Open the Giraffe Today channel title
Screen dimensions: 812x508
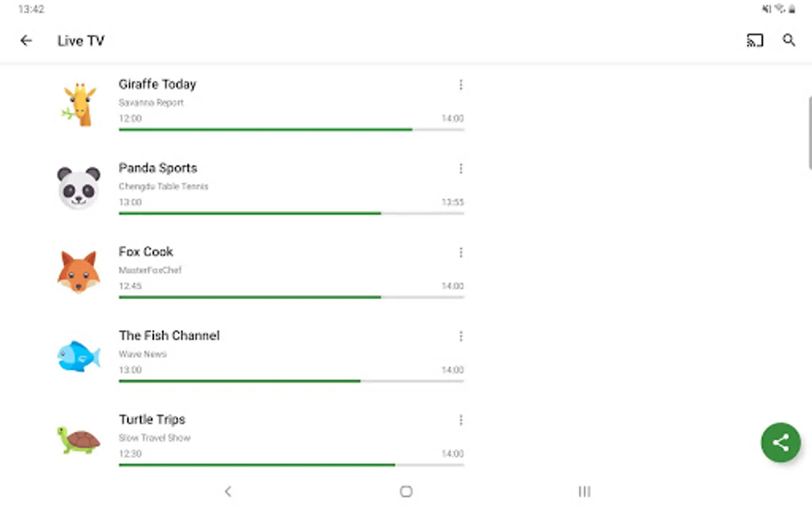click(x=157, y=85)
